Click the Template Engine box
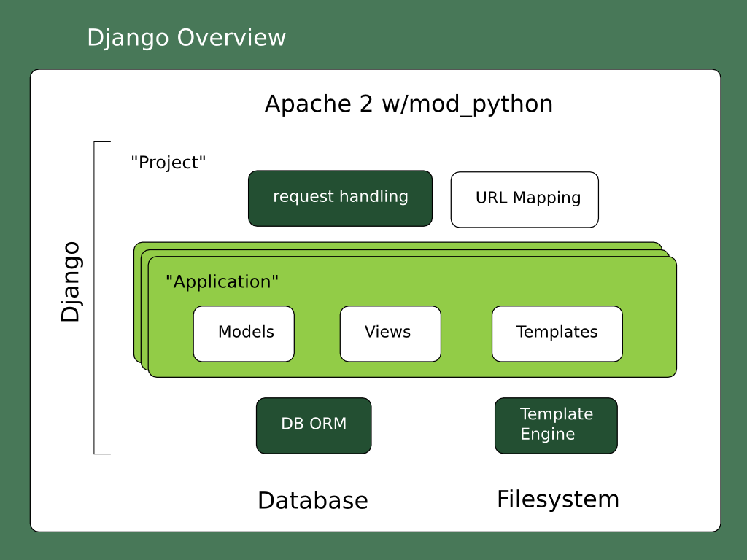Viewport: 747px width, 560px height. 557,426
